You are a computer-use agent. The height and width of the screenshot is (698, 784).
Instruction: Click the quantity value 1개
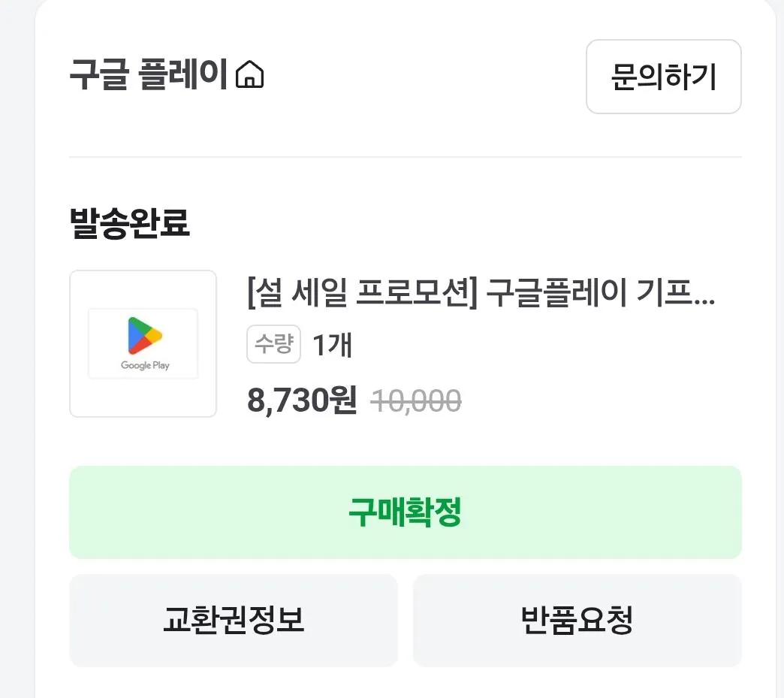331,345
